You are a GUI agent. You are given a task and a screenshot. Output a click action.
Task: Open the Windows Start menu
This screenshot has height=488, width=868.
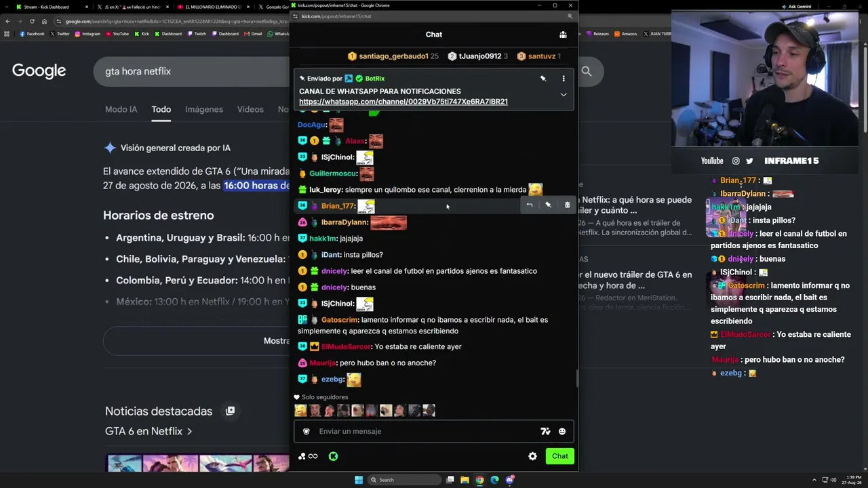359,480
